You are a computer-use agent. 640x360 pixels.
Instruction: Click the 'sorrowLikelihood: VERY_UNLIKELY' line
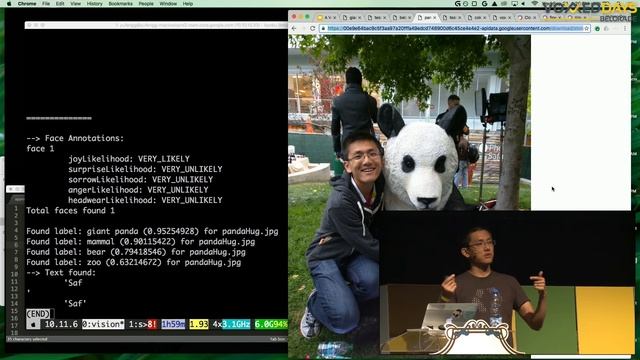[140, 179]
